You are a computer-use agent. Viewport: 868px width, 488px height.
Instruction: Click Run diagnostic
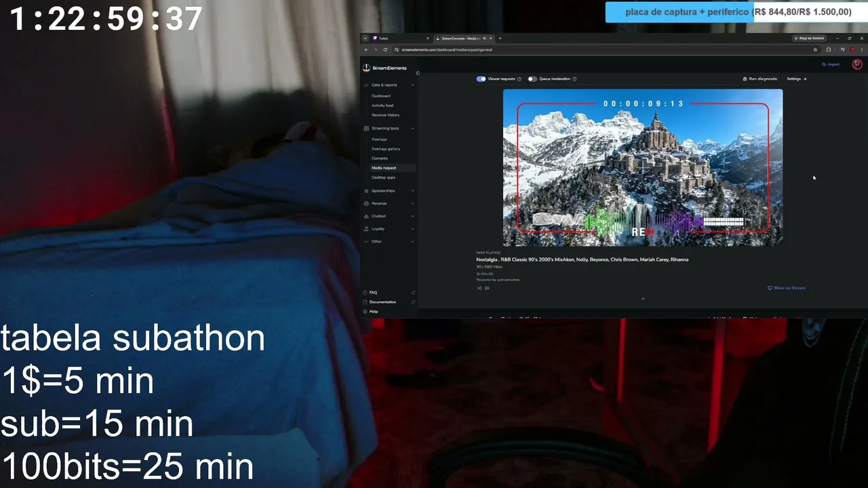760,79
